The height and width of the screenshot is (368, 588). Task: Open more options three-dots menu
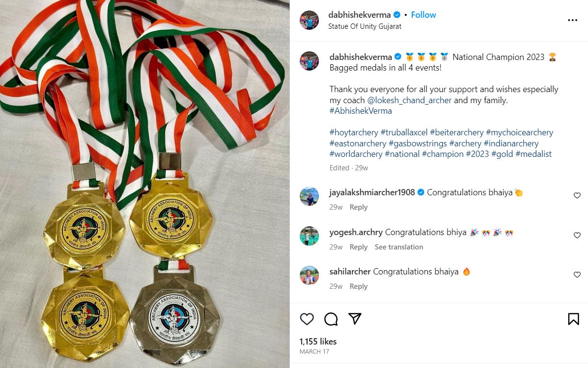point(573,20)
